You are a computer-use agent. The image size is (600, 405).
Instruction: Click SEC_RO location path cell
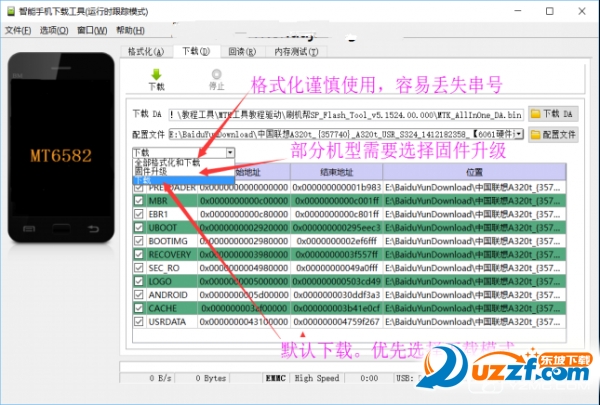click(473, 268)
